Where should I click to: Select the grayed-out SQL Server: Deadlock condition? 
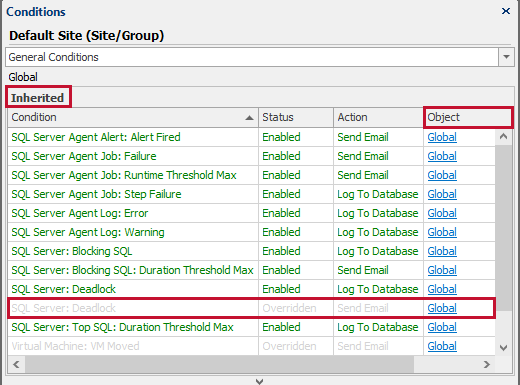(x=63, y=308)
